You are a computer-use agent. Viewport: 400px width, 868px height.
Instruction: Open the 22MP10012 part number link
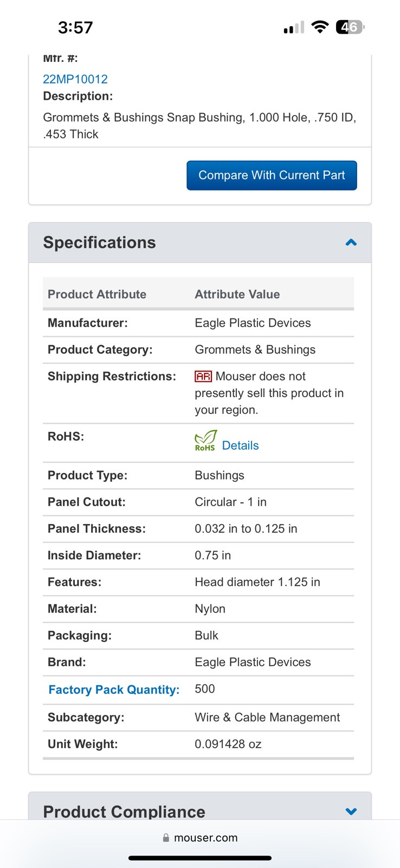pos(75,79)
